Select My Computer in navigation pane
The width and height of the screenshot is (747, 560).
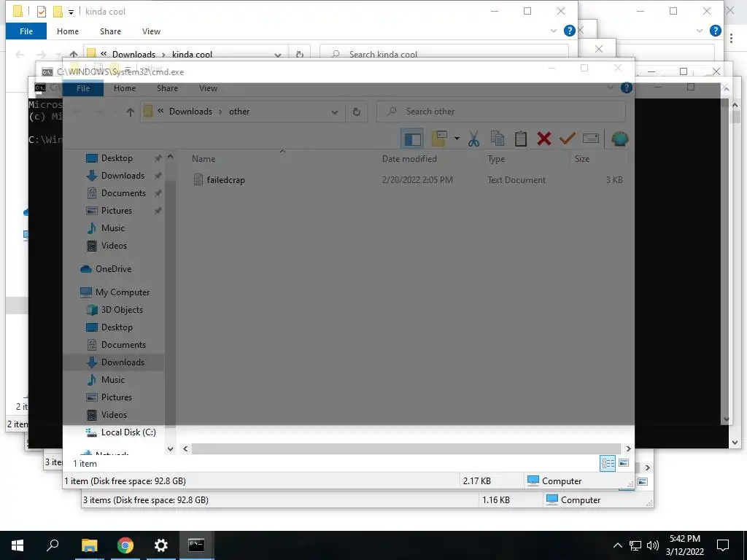[x=123, y=292]
